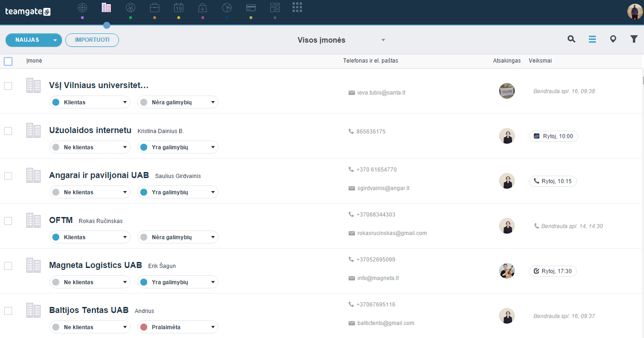This screenshot has height=338, width=644.
Task: Open Yra galimybių dropdown for Magneta Logistics
Action: pos(178,282)
